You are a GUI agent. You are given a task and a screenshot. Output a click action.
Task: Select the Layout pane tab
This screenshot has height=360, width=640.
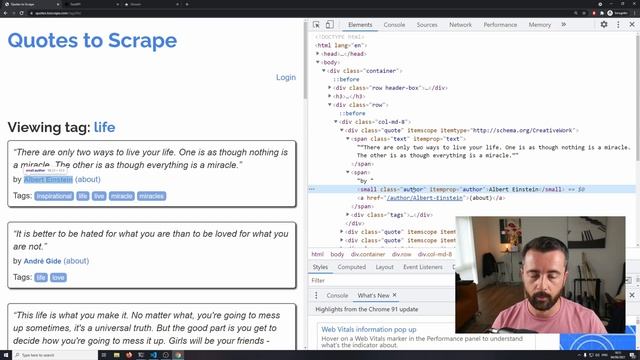tap(384, 267)
